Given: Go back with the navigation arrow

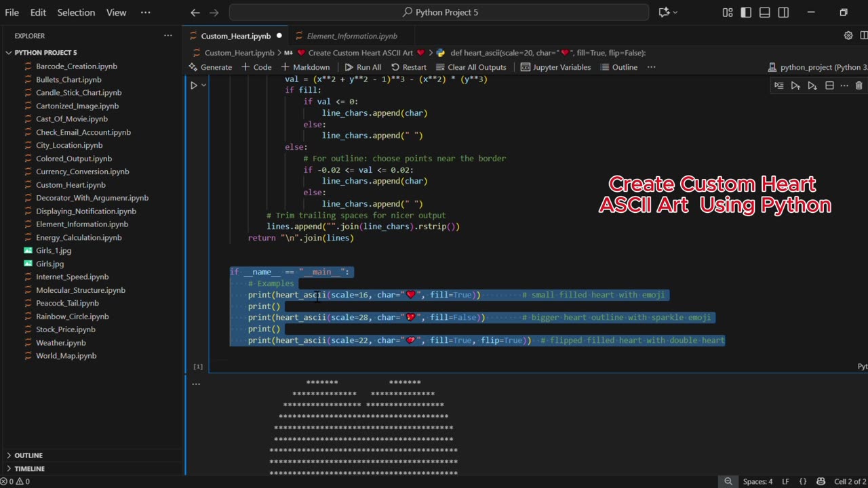Looking at the screenshot, I should [x=195, y=12].
